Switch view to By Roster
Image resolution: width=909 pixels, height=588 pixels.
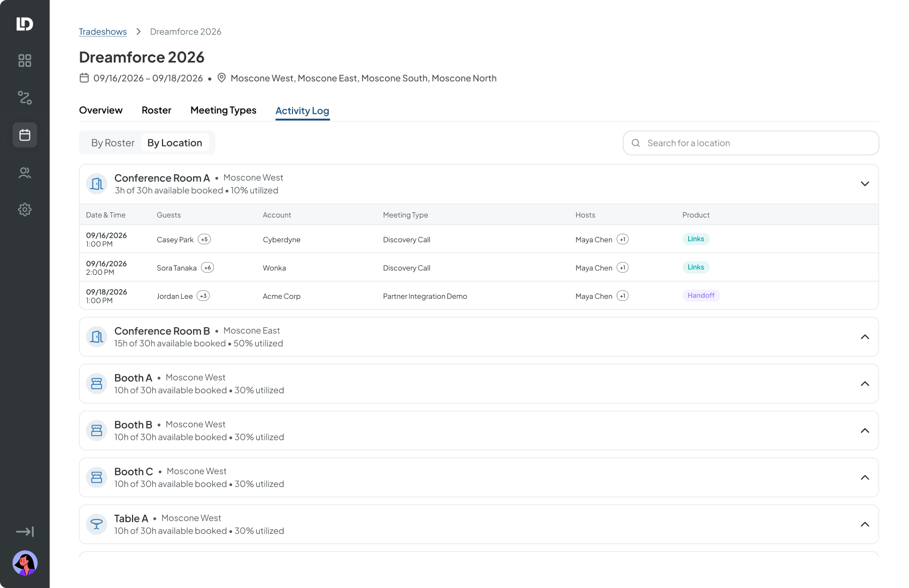coord(113,143)
